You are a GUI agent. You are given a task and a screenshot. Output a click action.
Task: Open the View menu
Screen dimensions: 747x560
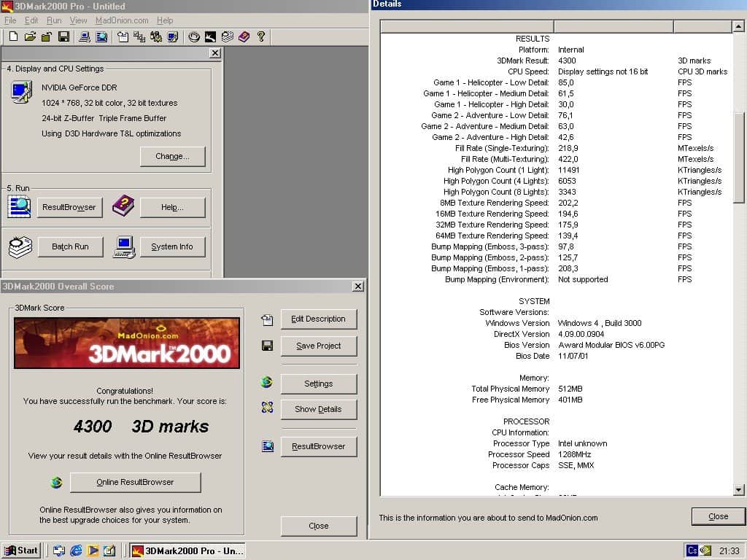pos(78,20)
